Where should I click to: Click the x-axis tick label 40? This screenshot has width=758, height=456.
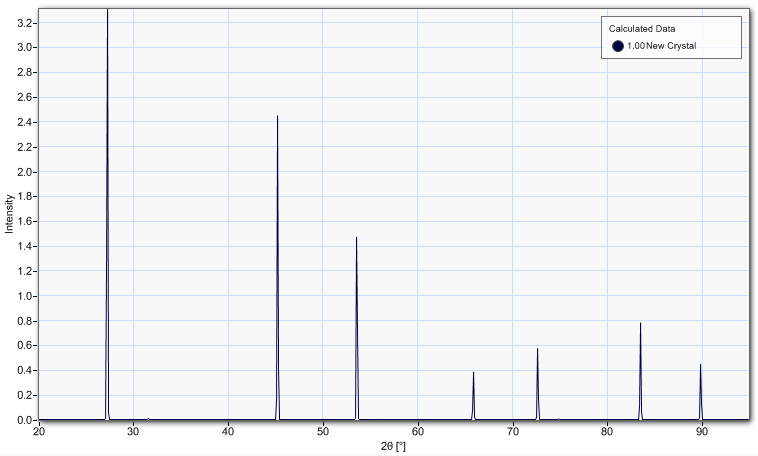228,432
